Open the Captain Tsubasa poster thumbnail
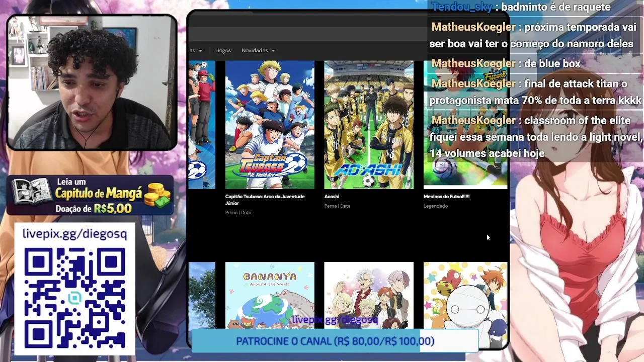 (x=270, y=125)
